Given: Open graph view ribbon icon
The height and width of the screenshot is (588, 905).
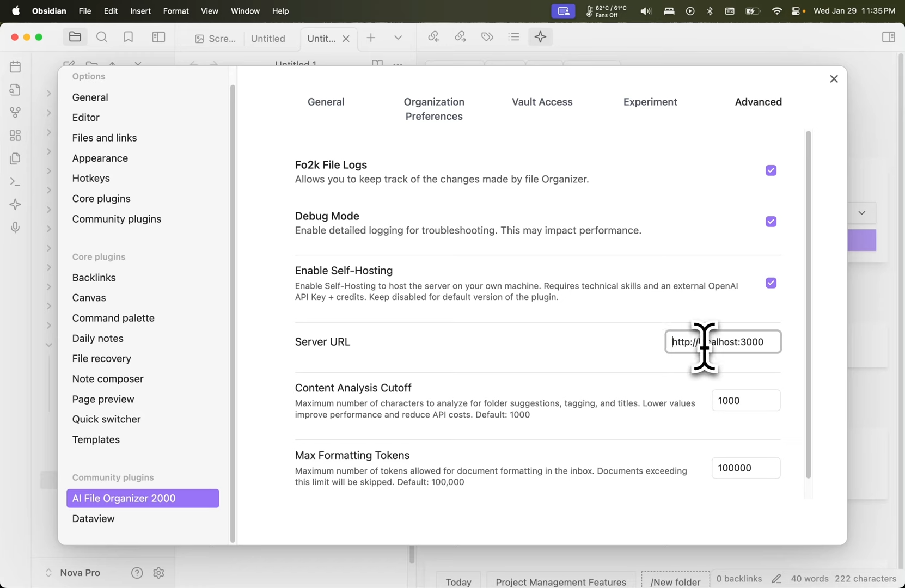Looking at the screenshot, I should (15, 113).
